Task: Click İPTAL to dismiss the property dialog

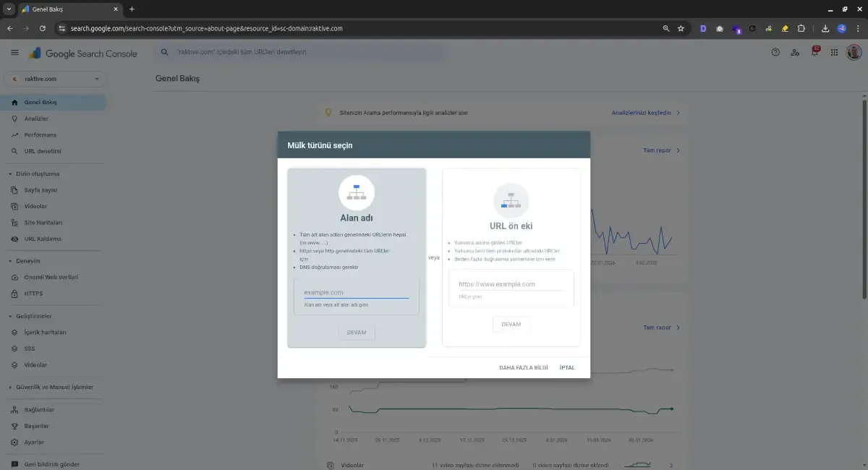Action: (566, 367)
